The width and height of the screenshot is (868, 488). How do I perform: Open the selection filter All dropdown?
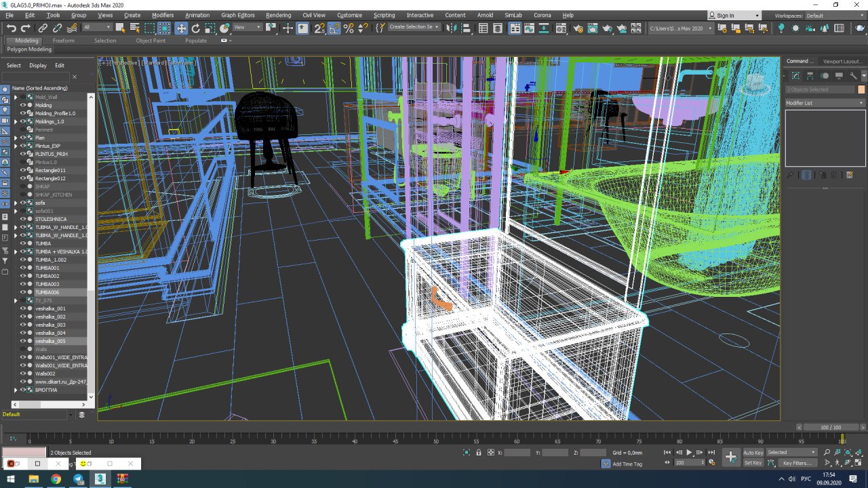[x=97, y=27]
